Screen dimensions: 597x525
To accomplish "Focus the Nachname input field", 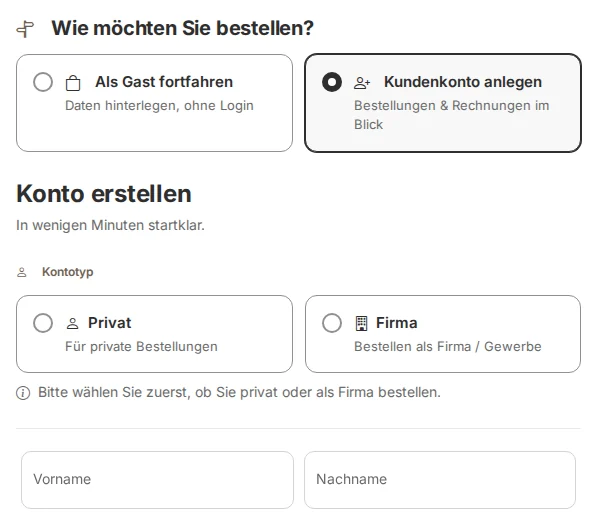I will [440, 480].
